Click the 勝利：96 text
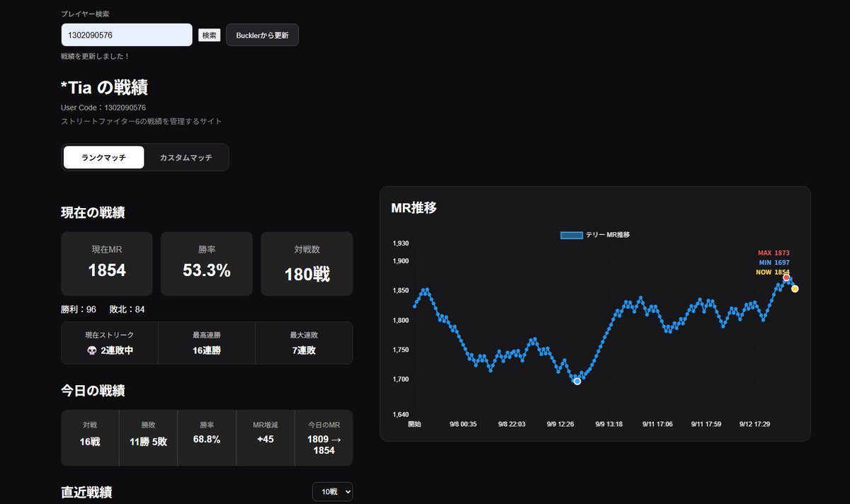 (79, 309)
